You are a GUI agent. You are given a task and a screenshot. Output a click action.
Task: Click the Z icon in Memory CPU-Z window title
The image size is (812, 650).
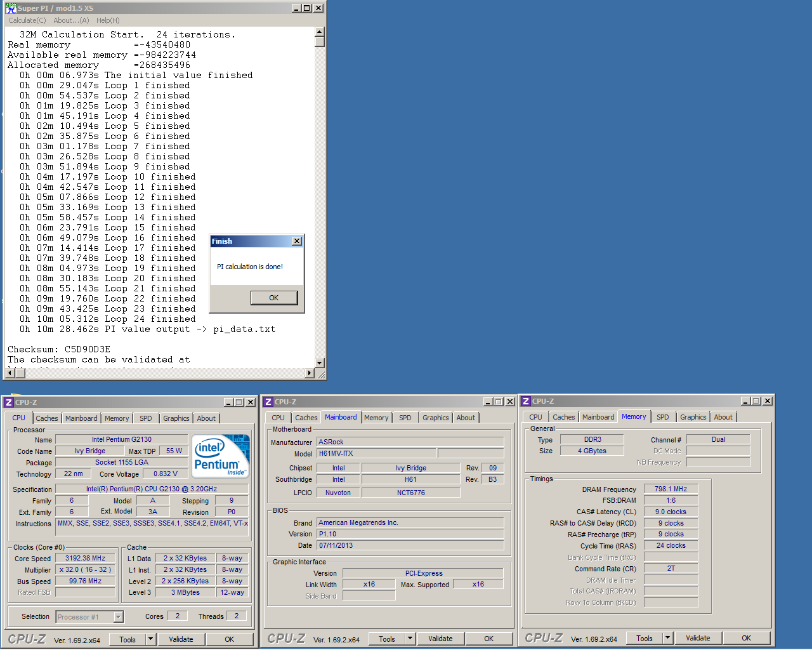tap(526, 401)
